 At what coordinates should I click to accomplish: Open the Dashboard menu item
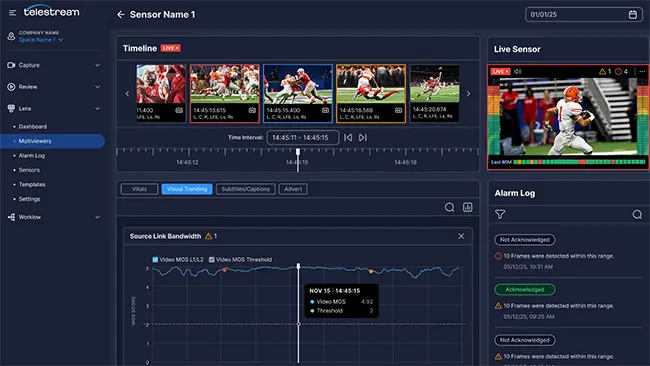coord(33,126)
